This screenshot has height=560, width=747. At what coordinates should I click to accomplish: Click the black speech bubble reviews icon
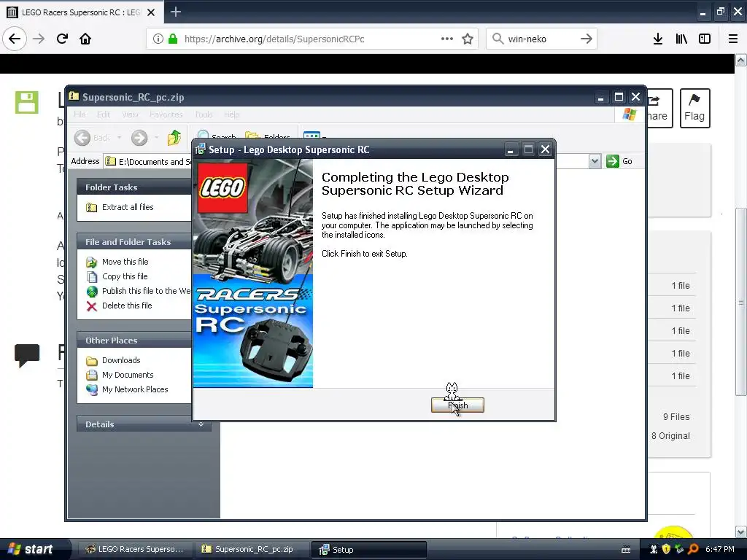(27, 355)
